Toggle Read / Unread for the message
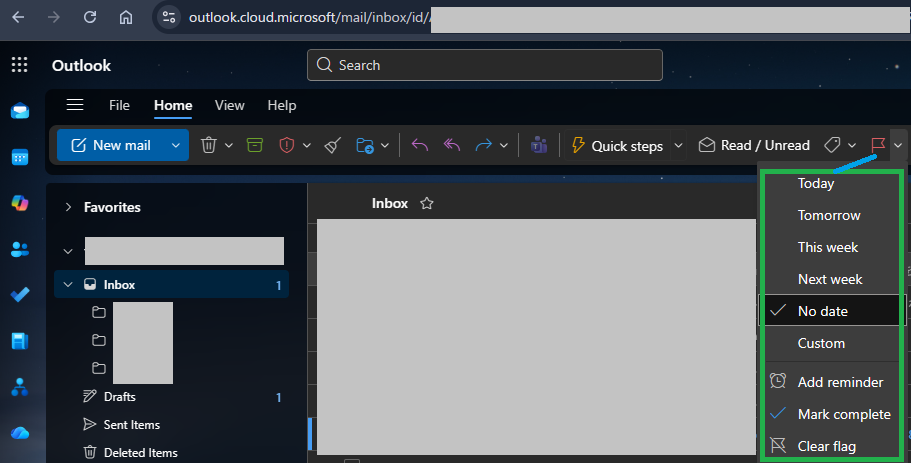This screenshot has width=911, height=463. [754, 145]
